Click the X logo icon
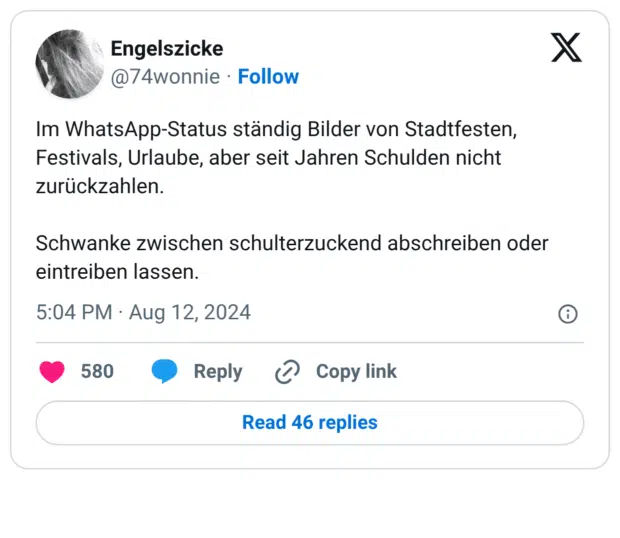 566,47
